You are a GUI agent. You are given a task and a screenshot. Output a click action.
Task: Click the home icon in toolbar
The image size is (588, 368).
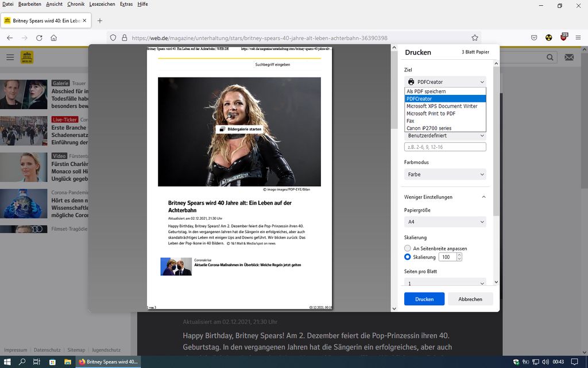53,38
